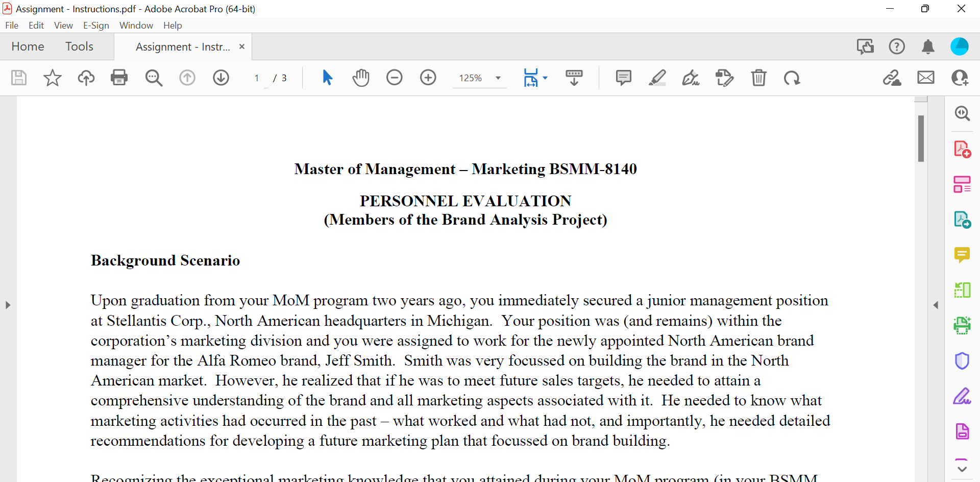This screenshot has height=482, width=980.
Task: Enable scrolling mode keyboard icon
Action: pos(574,78)
